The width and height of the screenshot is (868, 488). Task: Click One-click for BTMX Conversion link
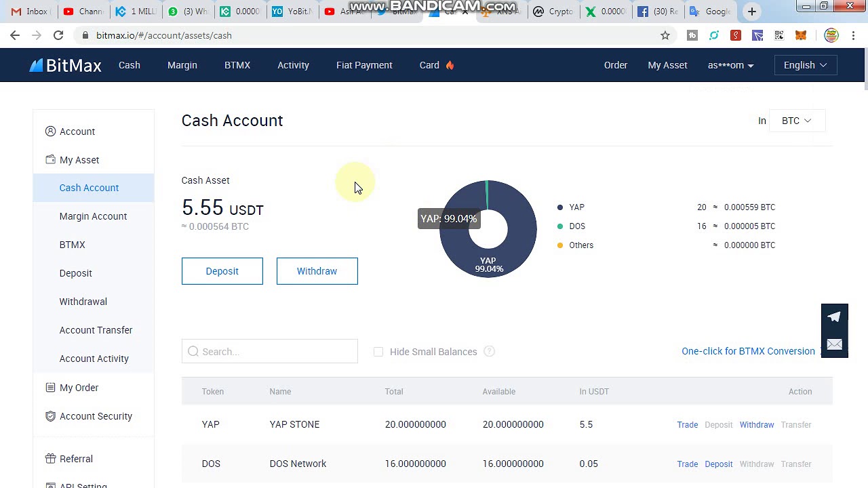pos(748,351)
